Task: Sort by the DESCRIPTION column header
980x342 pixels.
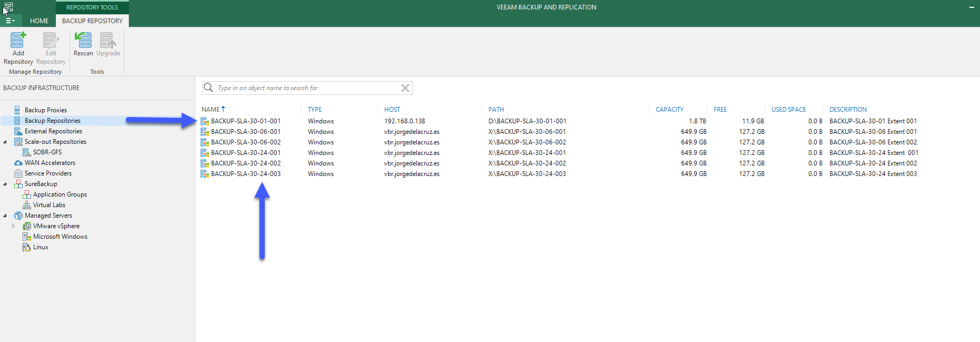Action: tap(848, 110)
